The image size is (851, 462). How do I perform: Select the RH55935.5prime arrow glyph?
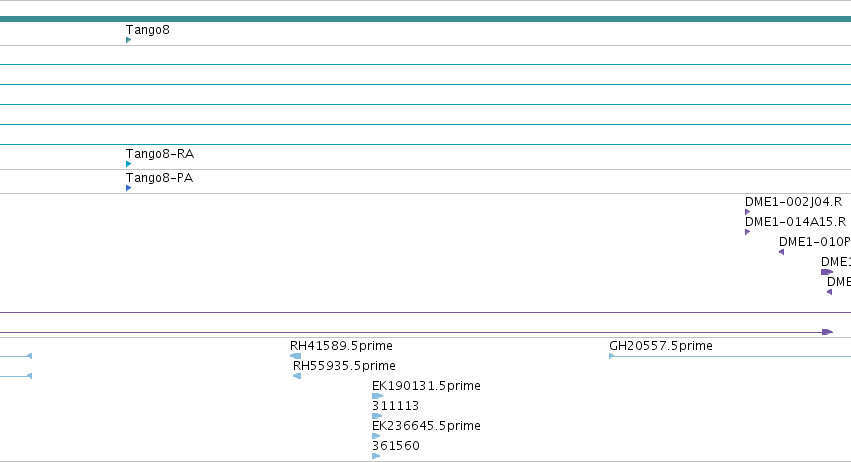tap(297, 376)
